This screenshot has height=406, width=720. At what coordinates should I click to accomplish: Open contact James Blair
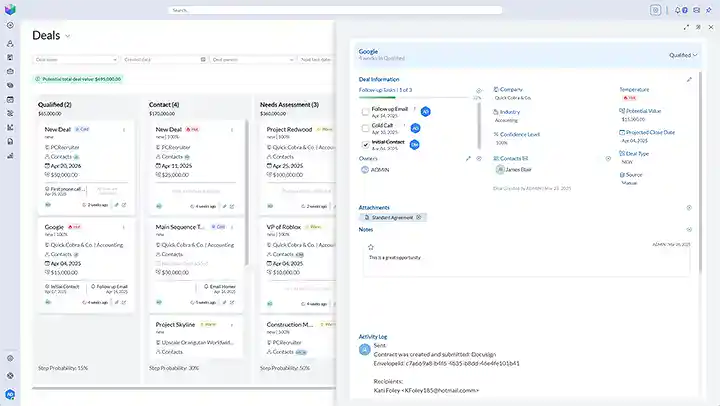pyautogui.click(x=518, y=169)
